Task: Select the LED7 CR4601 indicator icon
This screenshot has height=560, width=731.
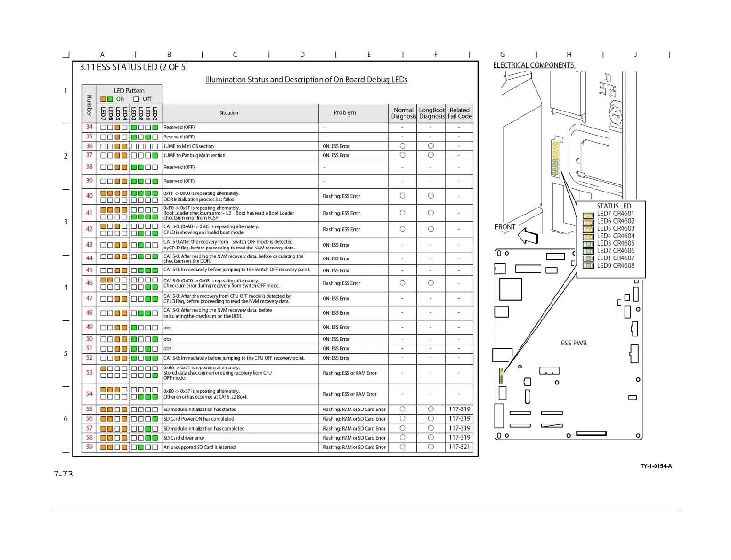Action: (x=588, y=216)
